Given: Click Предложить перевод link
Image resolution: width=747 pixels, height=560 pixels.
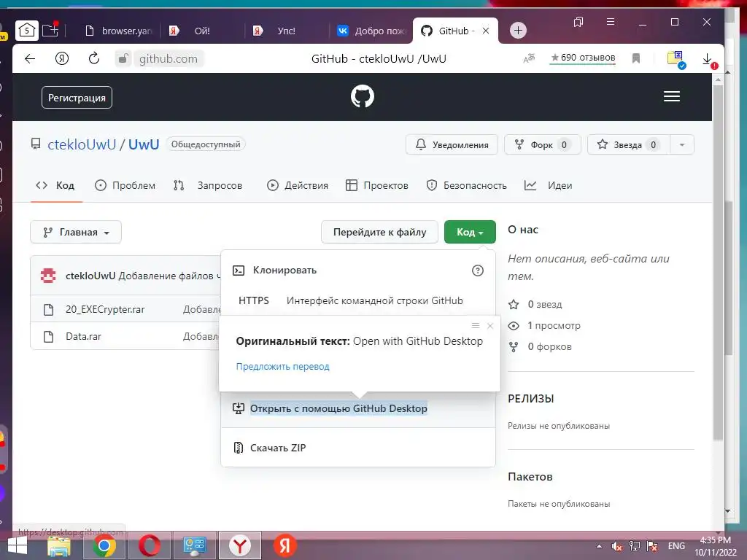Looking at the screenshot, I should point(282,367).
